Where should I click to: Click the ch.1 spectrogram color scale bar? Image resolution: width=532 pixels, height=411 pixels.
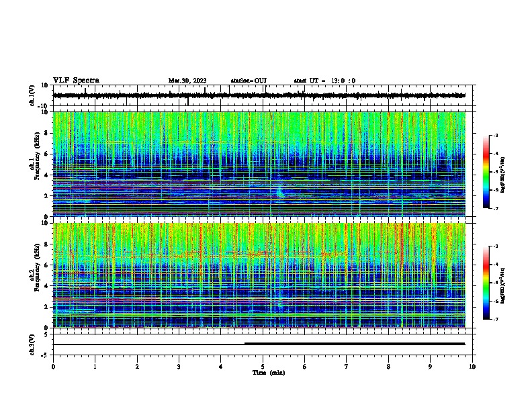[x=486, y=172]
